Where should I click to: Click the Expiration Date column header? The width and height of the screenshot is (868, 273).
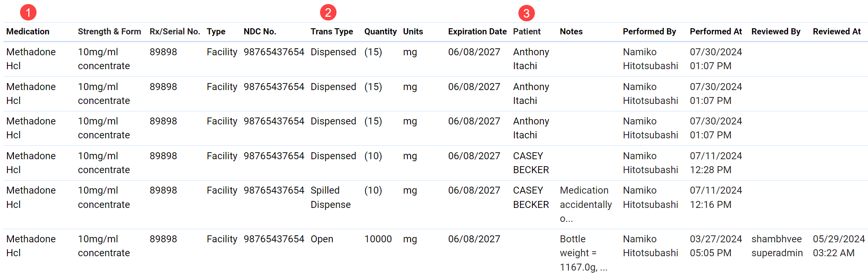click(x=477, y=32)
